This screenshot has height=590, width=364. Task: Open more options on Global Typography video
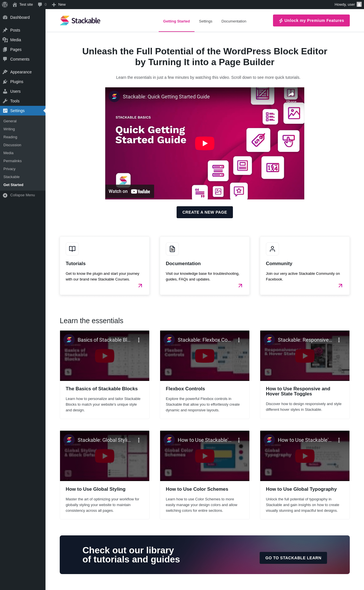339,440
